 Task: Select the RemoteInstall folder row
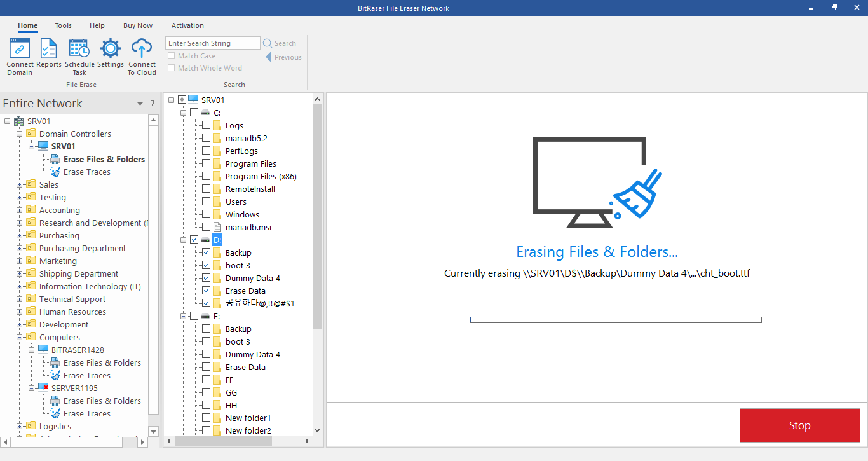click(x=250, y=189)
